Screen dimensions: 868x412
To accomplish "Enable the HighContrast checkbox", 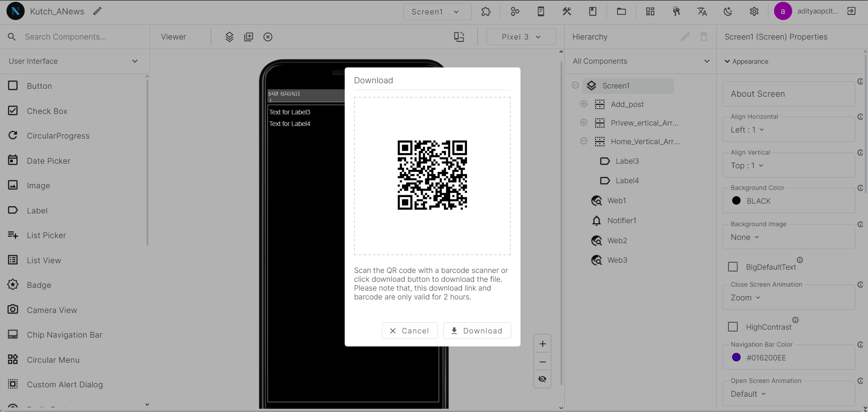I will (733, 327).
